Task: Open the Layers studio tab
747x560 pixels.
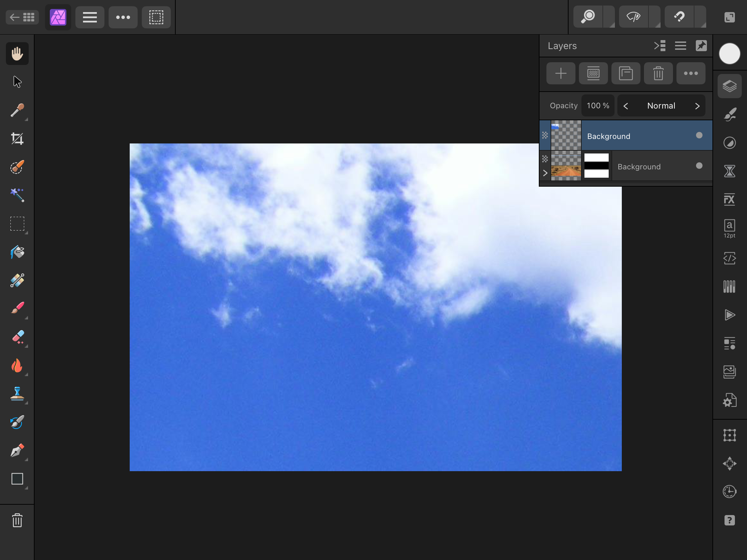Action: 730,86
